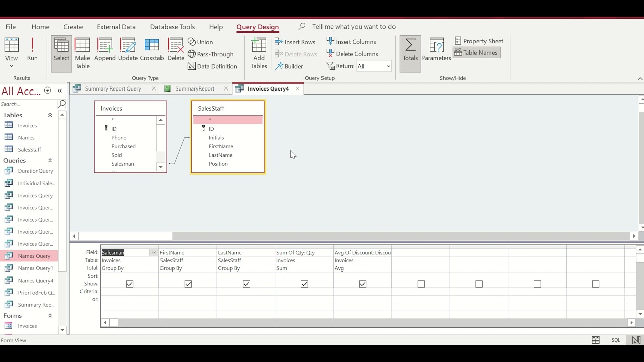The height and width of the screenshot is (362, 644).
Task: Select Purchased field in Invoices table box
Action: tap(123, 146)
